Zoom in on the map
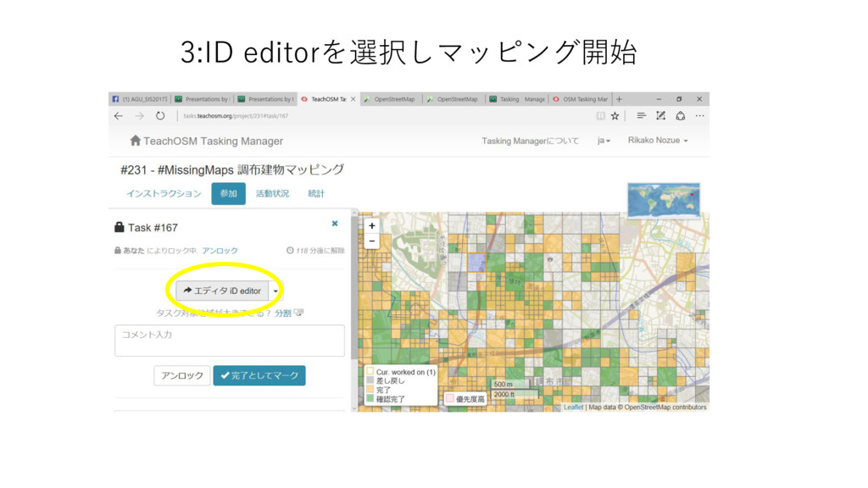Image resolution: width=868 pixels, height=488 pixels. point(371,226)
